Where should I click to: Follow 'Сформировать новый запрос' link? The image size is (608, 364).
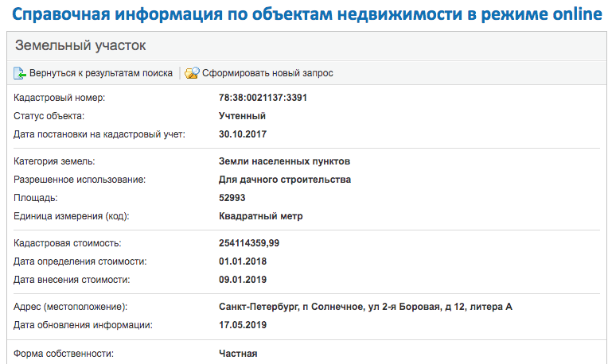click(x=267, y=73)
